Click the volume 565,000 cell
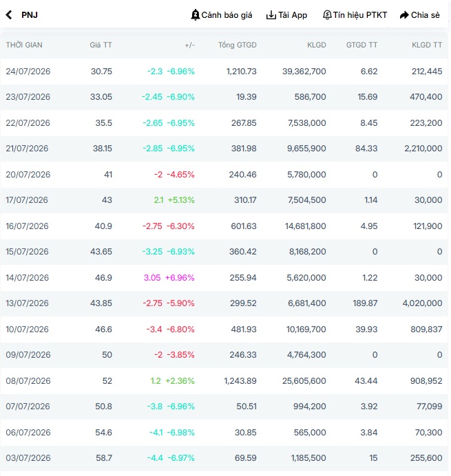451x476 pixels. click(x=310, y=433)
